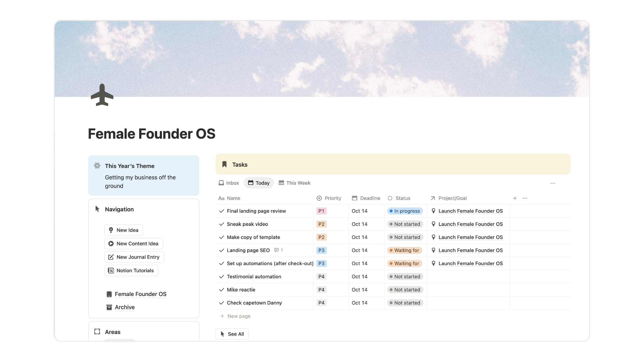Open the In progress status dropdown
644x362 pixels.
[405, 211]
